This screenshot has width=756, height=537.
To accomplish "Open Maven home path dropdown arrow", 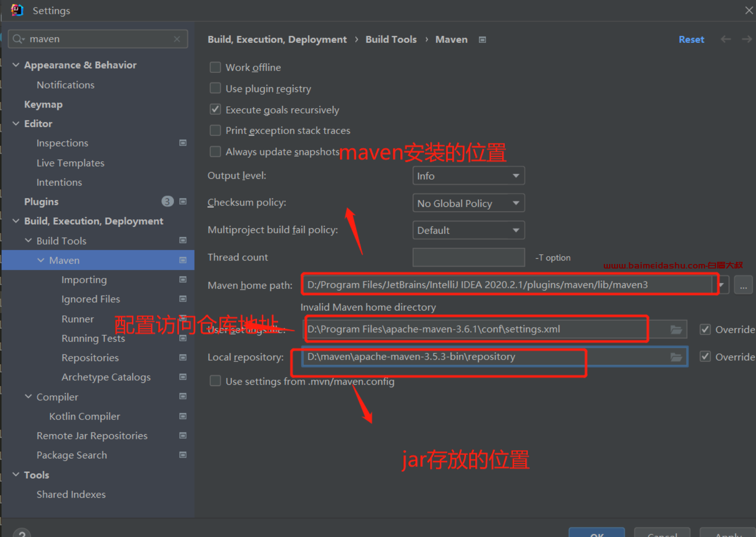I will [x=722, y=285].
